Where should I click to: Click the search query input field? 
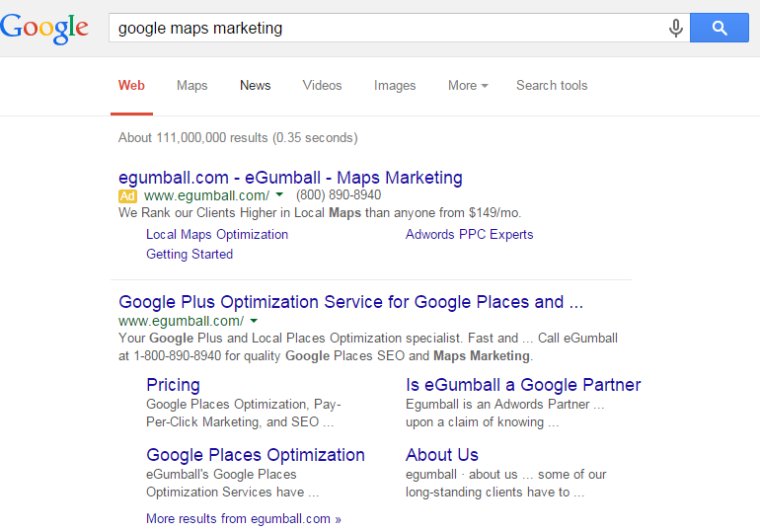pos(385,29)
